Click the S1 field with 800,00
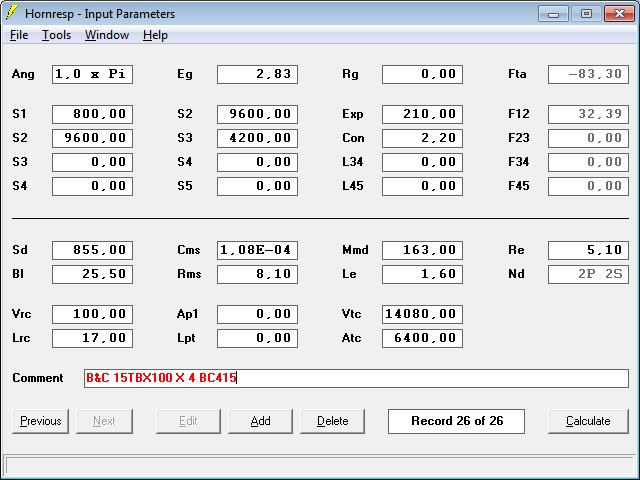This screenshot has height=480, width=640. pos(92,114)
